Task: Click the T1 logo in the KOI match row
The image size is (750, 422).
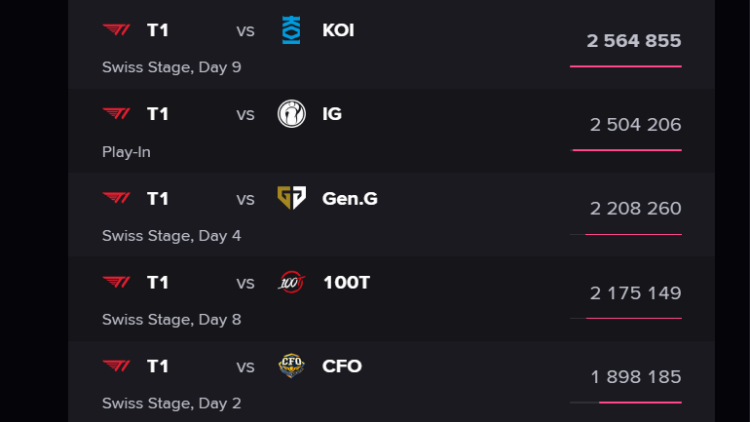Action: pyautogui.click(x=116, y=30)
